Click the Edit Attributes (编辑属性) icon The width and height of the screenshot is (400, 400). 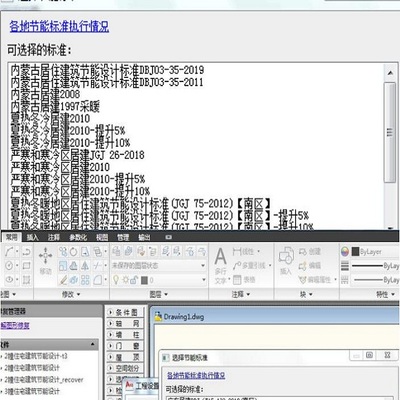[302, 280]
